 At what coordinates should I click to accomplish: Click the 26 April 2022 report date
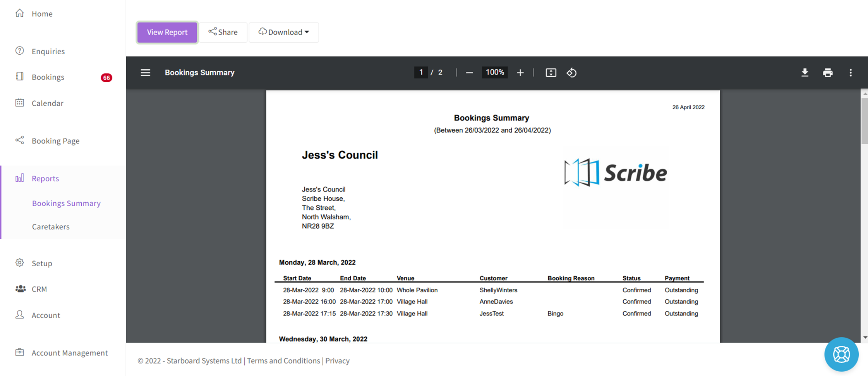coord(688,107)
